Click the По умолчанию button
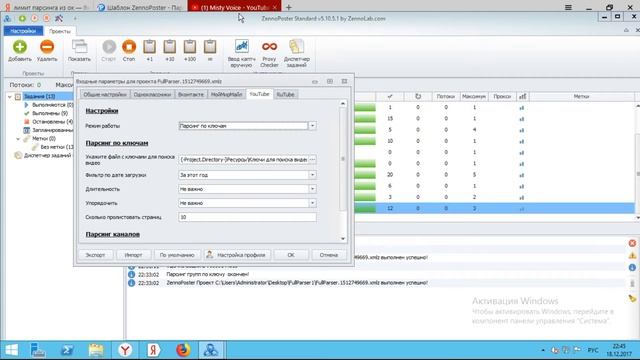The image size is (640, 360). coord(177,255)
